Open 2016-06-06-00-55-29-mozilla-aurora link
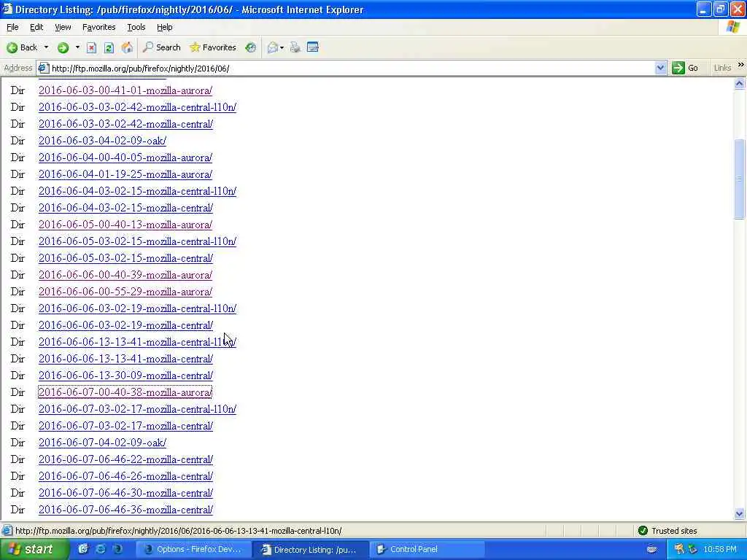 pos(125,292)
